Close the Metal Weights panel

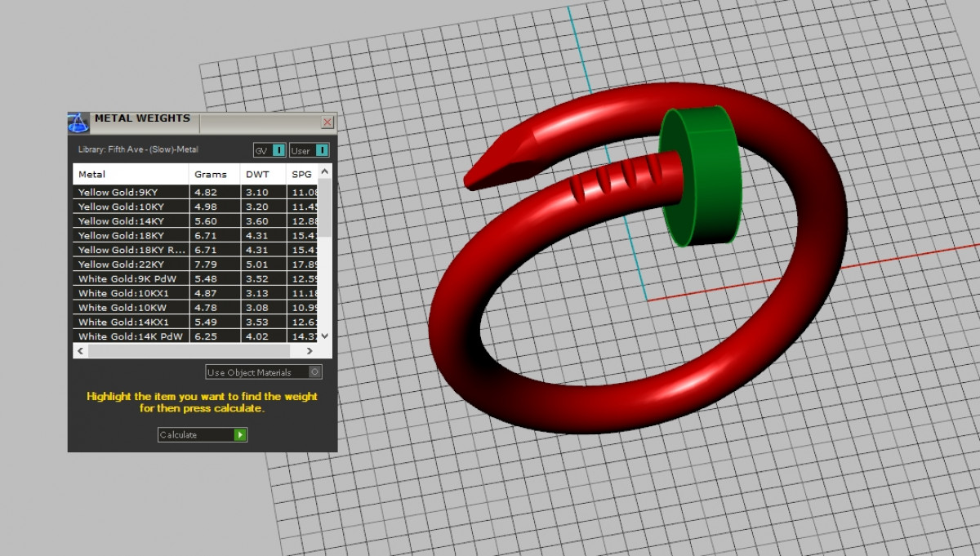point(327,122)
